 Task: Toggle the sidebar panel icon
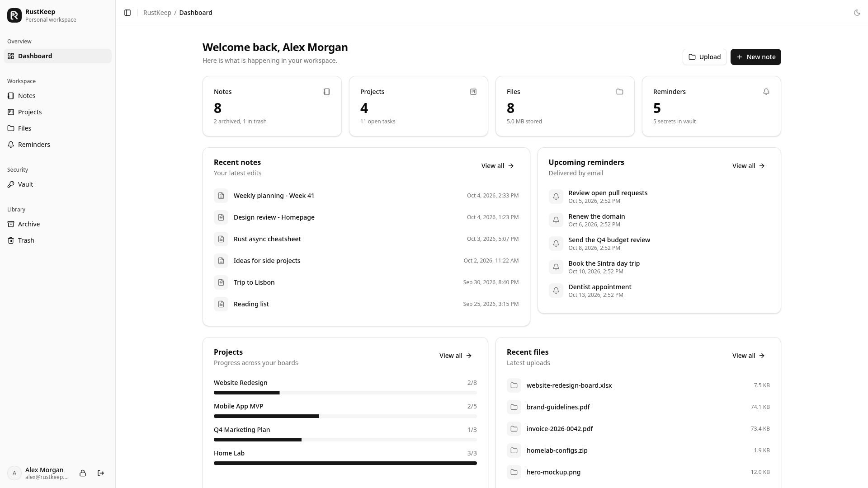point(127,13)
